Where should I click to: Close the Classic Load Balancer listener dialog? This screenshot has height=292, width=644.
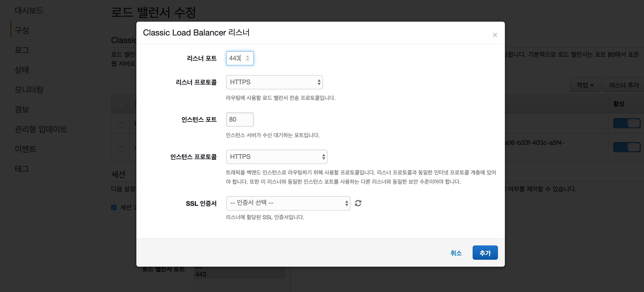tap(495, 35)
